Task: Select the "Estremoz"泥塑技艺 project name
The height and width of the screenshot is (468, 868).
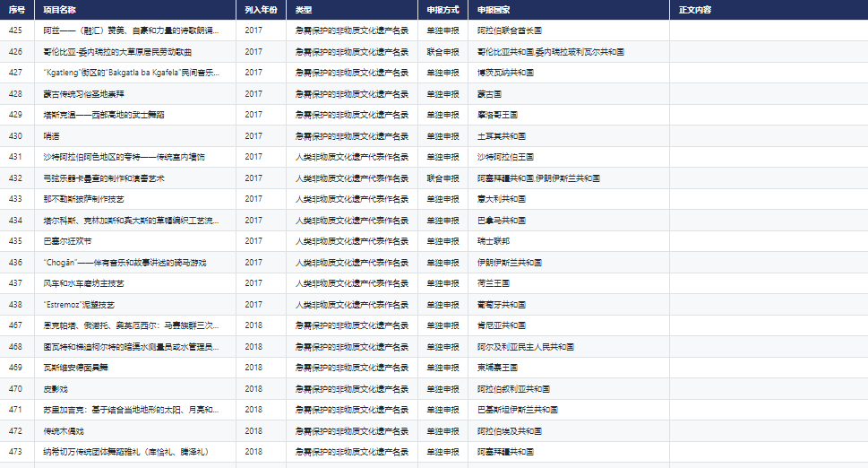Action: (x=79, y=305)
